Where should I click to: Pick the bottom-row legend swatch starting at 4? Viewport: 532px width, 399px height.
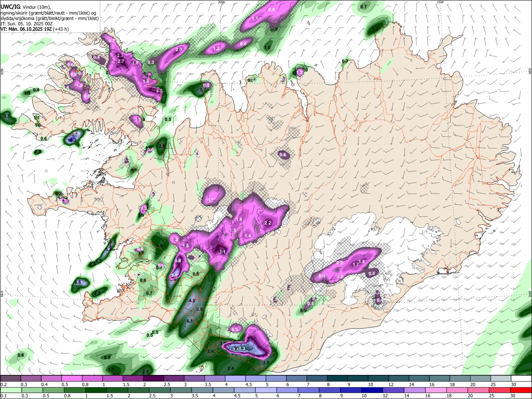[223, 390]
